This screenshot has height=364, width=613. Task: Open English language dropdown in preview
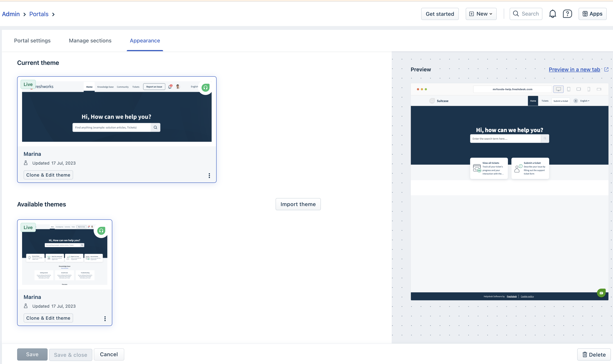pyautogui.click(x=584, y=101)
